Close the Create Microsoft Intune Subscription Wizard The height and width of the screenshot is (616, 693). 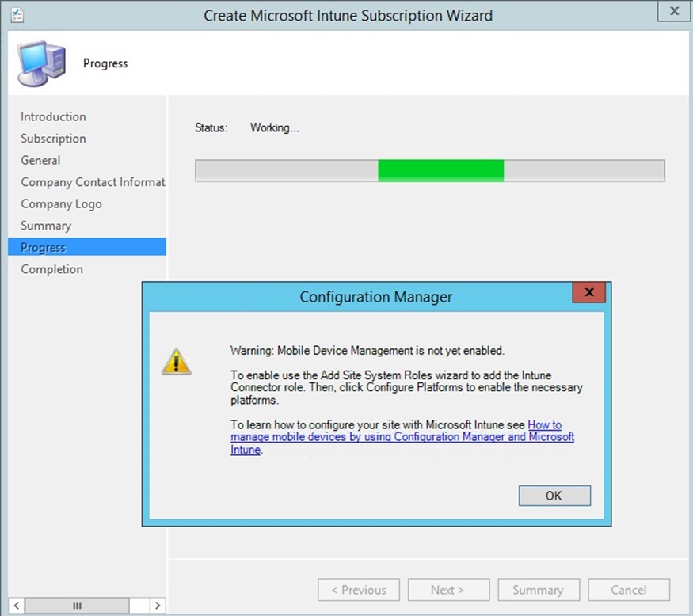point(675,11)
